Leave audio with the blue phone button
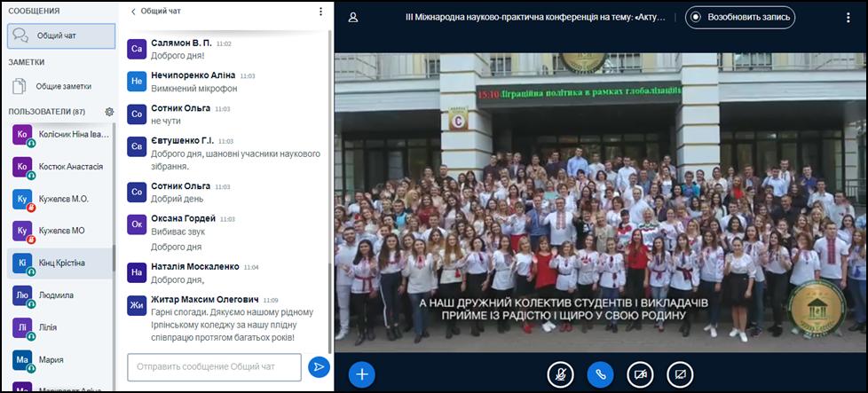This screenshot has height=393, width=868. coord(601,374)
